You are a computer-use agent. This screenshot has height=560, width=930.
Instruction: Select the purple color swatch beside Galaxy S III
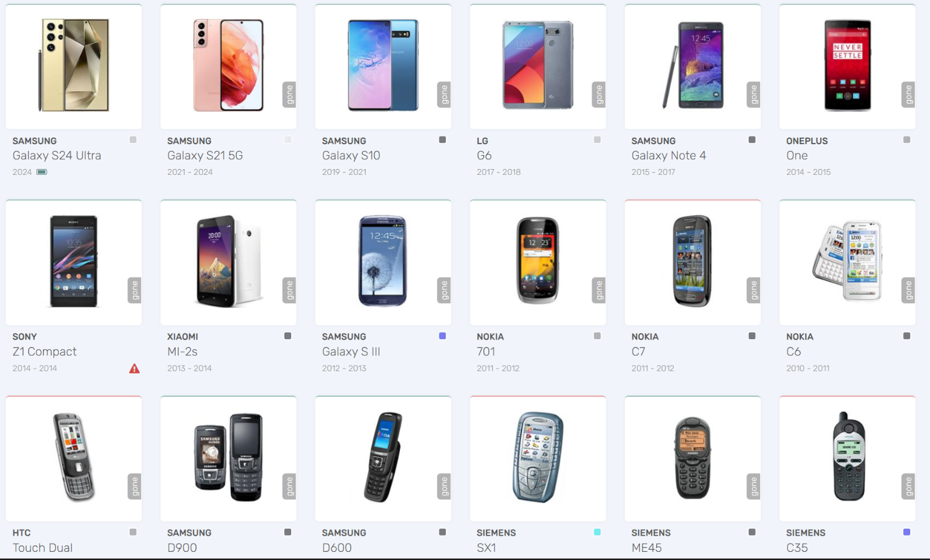(442, 336)
